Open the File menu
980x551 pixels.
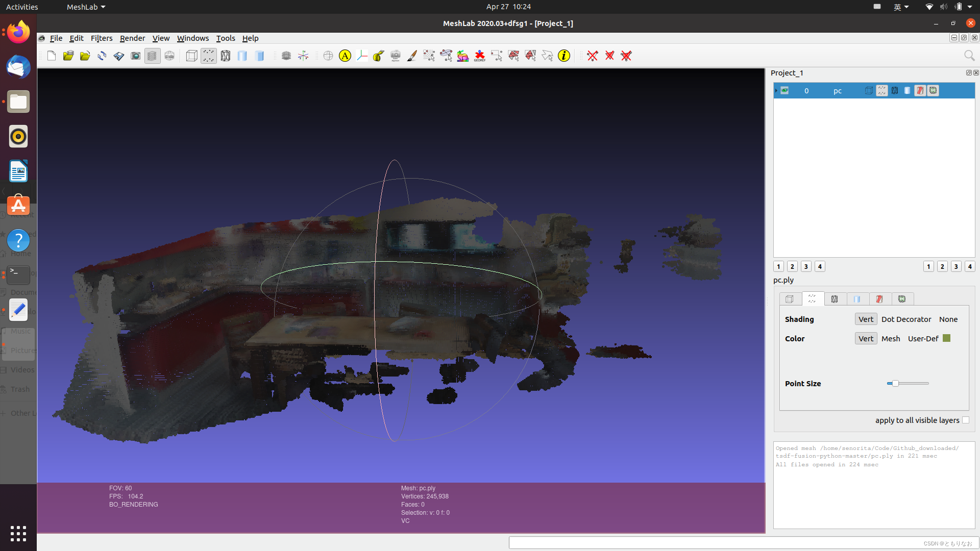pos(56,38)
